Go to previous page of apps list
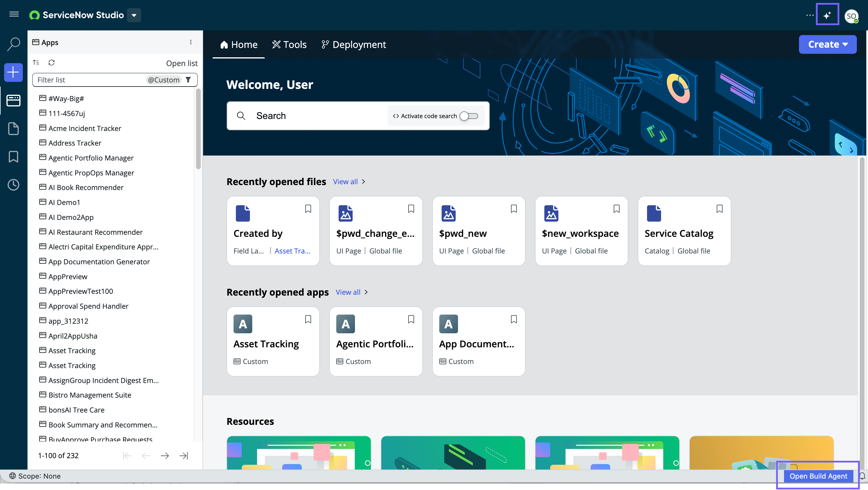The image size is (868, 490). point(146,456)
